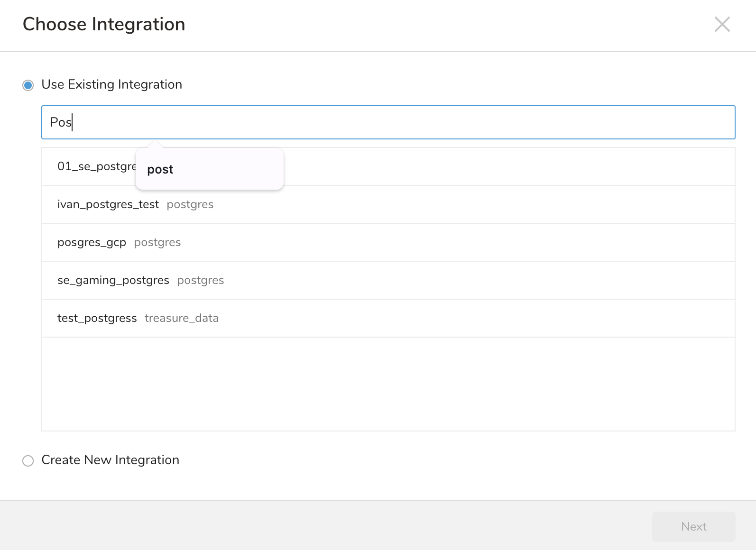Image resolution: width=756 pixels, height=550 pixels.
Task: Click the Choose Integration dialog title
Action: tap(104, 24)
